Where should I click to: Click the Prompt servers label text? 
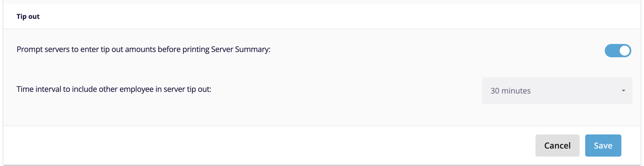(x=143, y=49)
